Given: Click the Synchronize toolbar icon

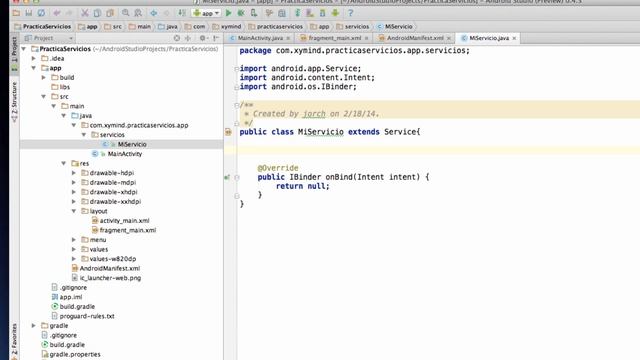Looking at the screenshot, I should tap(41, 13).
